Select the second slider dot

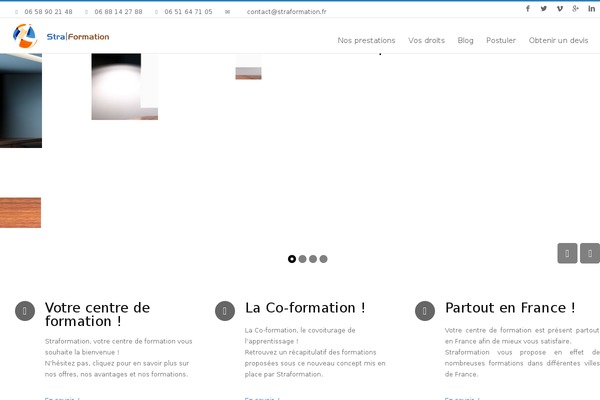coord(302,259)
